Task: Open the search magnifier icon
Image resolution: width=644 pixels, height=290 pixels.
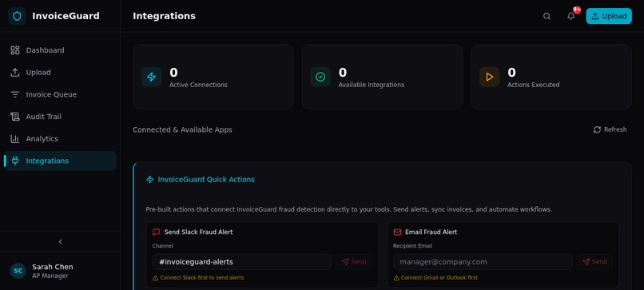Action: click(547, 16)
